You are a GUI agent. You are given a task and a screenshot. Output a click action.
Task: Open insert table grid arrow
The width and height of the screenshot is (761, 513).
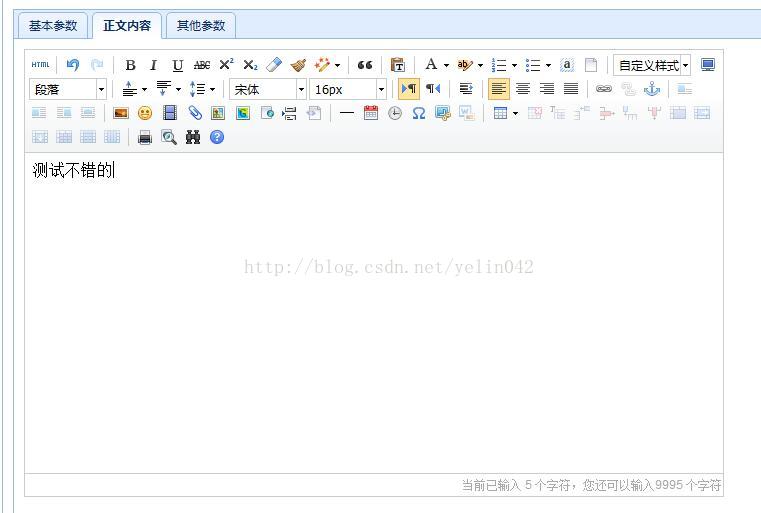tap(515, 114)
